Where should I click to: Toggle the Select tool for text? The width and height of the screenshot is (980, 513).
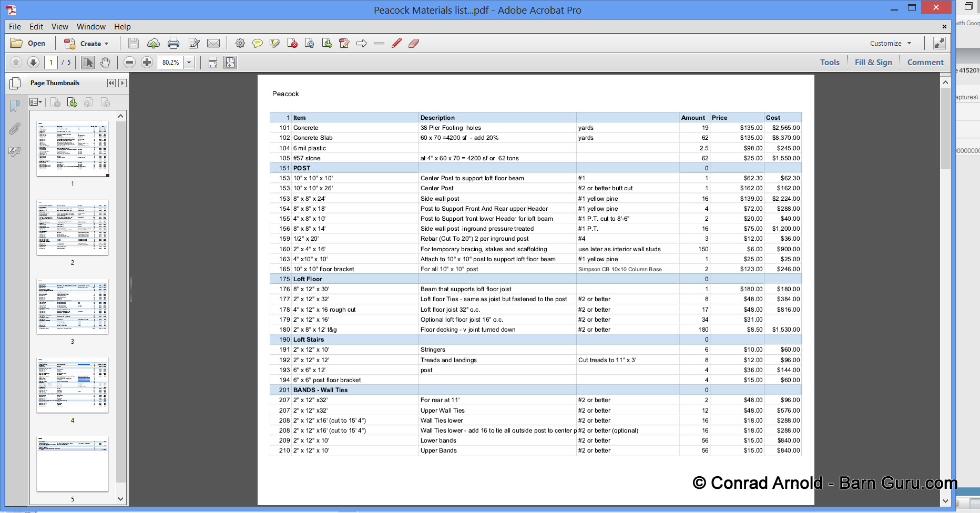point(88,63)
